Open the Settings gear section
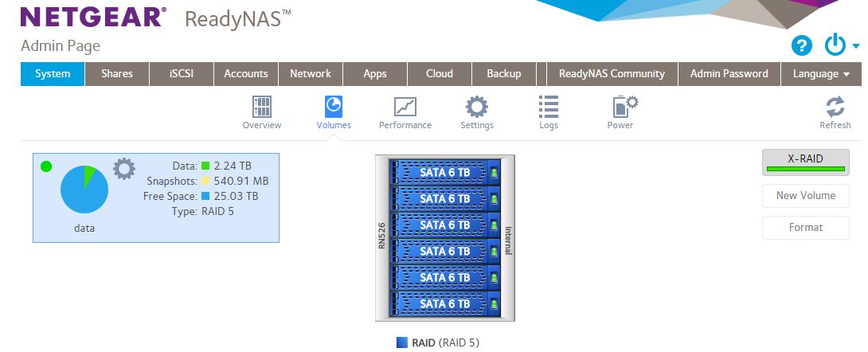Image resolution: width=868 pixels, height=352 pixels. (x=476, y=111)
